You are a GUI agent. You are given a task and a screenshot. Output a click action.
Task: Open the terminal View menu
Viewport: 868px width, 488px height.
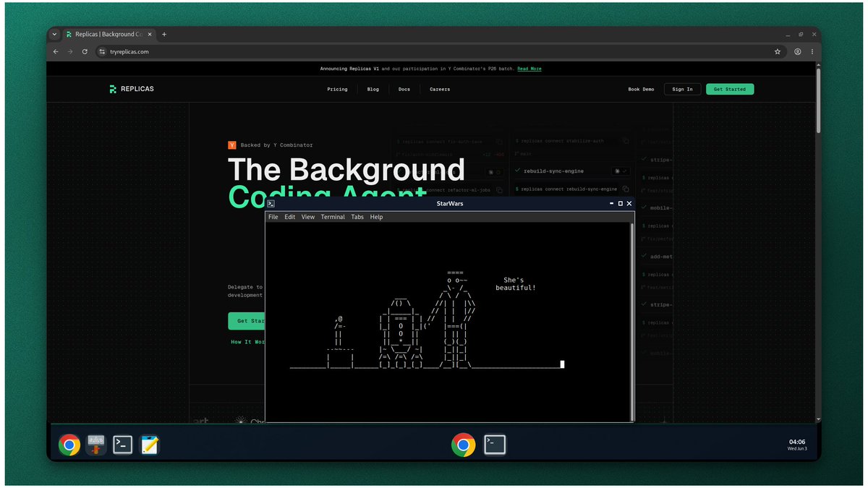pyautogui.click(x=308, y=217)
